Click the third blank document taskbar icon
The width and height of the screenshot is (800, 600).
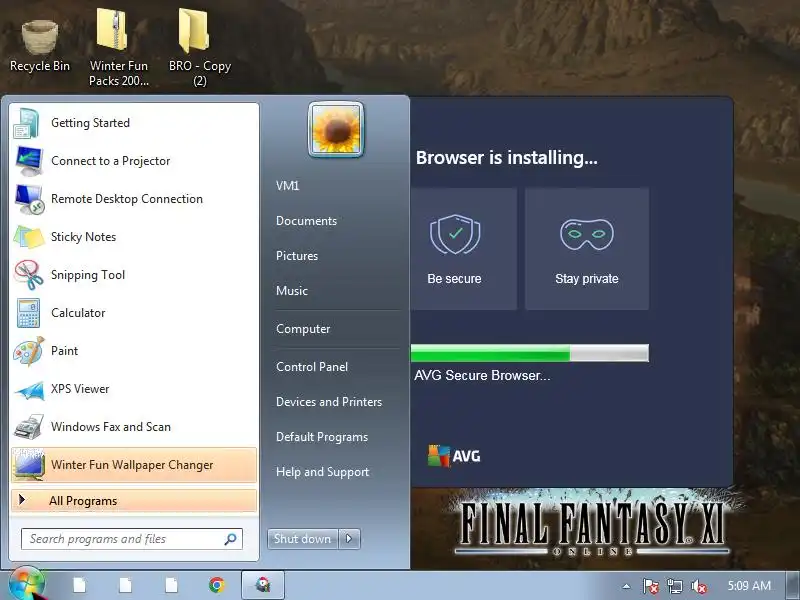click(x=171, y=585)
